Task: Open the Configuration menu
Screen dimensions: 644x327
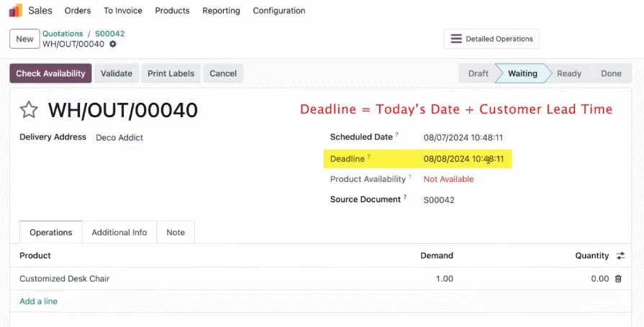Action: point(279,11)
